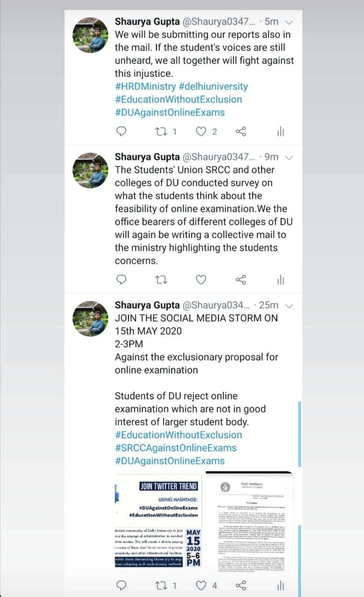364x597 pixels.
Task: Open the Join Twitter Trend poster image
Action: [x=158, y=523]
